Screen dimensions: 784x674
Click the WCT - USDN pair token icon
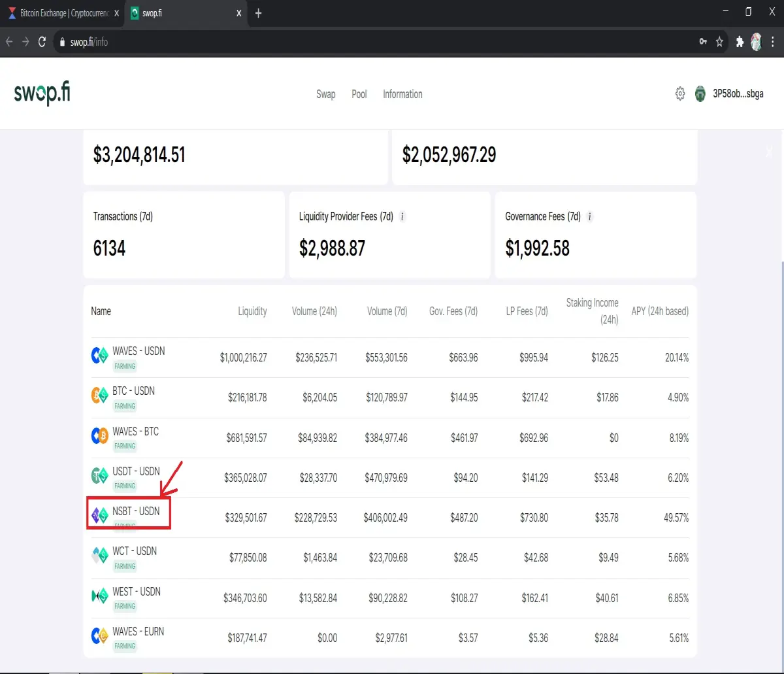99,556
